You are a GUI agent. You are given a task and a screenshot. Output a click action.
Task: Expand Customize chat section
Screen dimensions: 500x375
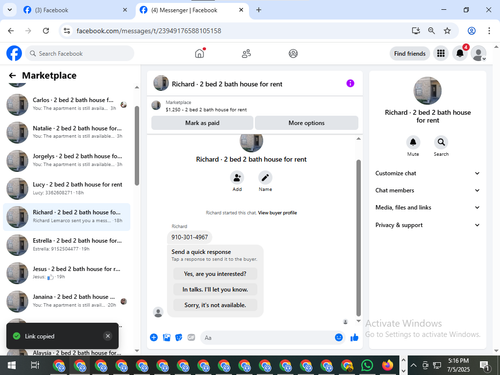pyautogui.click(x=428, y=173)
